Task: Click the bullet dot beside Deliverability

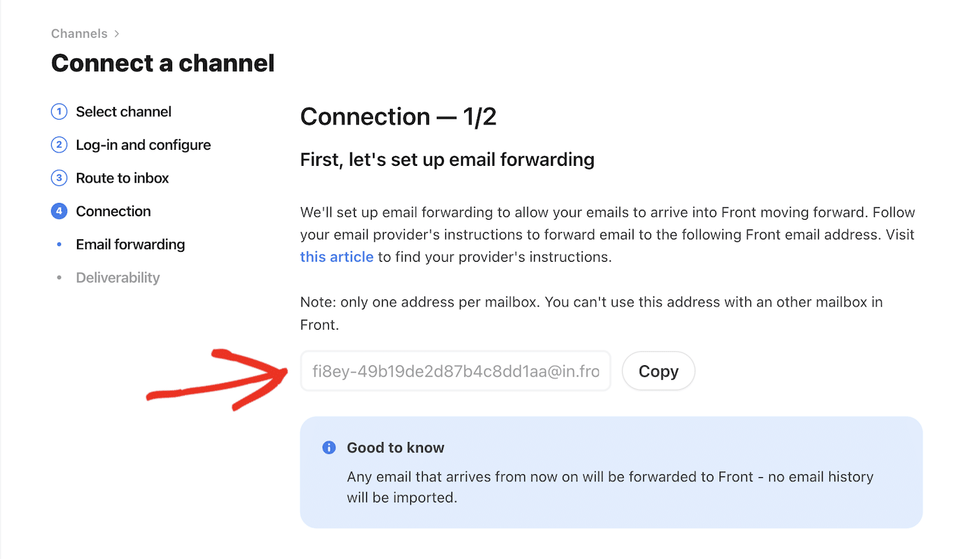Action: [x=59, y=277]
